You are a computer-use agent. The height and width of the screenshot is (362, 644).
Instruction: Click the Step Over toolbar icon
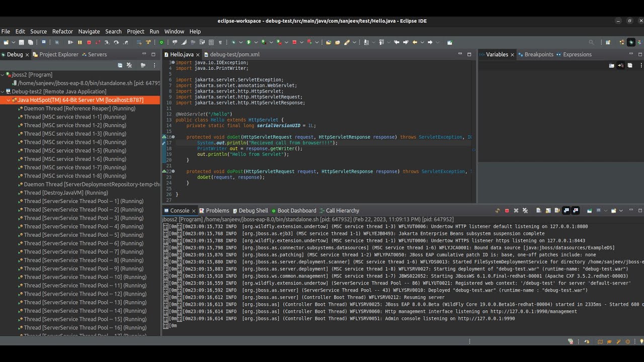(116, 42)
